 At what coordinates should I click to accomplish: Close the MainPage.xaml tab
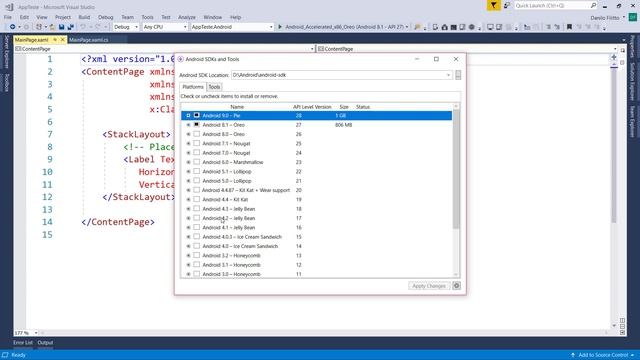(x=62, y=40)
